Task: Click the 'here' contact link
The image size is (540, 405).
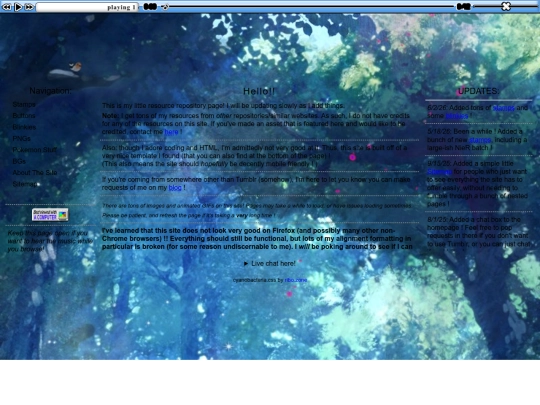Action: click(x=171, y=132)
